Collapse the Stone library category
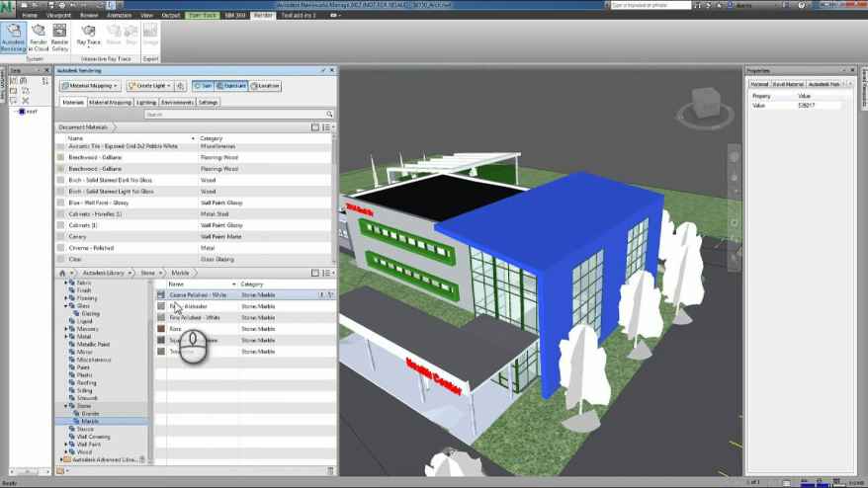This screenshot has height=488, width=868. pyautogui.click(x=66, y=406)
